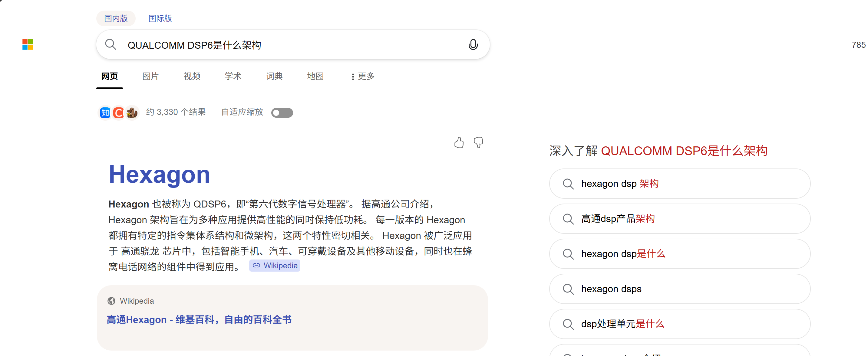Click magnifier icon beside hexagon dsp 架构

(x=568, y=184)
